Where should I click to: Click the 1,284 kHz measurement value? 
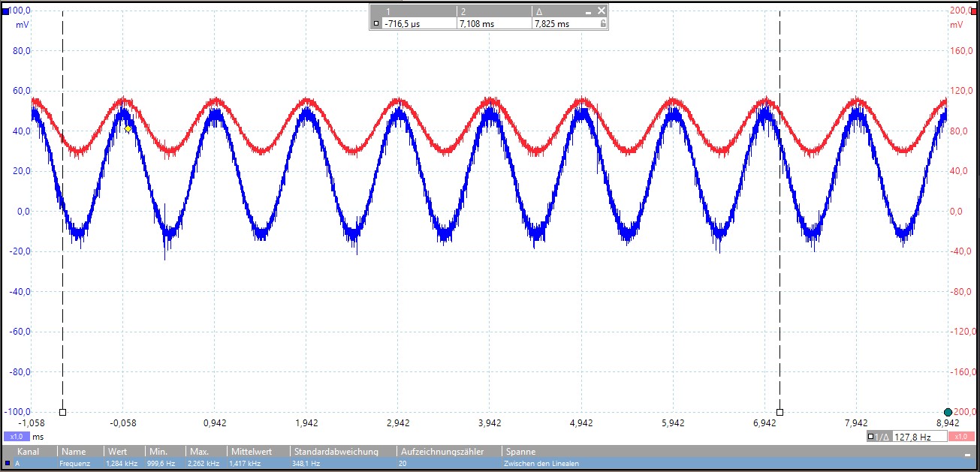tap(122, 464)
